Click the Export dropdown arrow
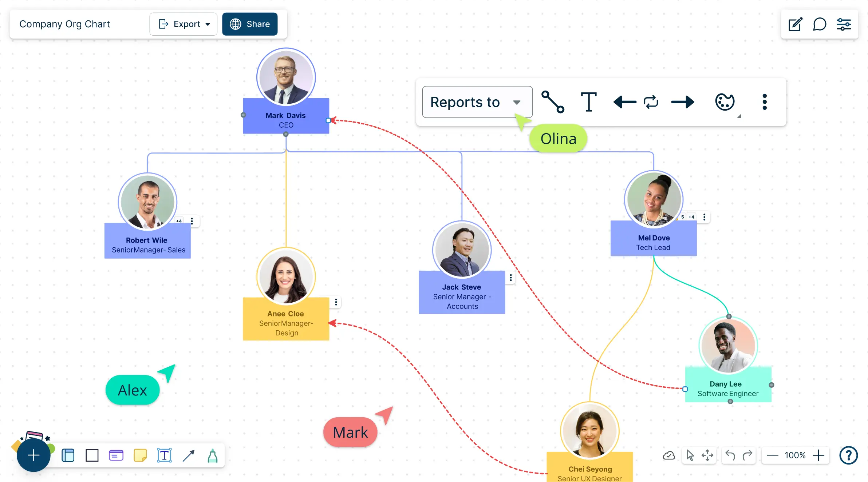This screenshot has width=868, height=482. point(207,24)
